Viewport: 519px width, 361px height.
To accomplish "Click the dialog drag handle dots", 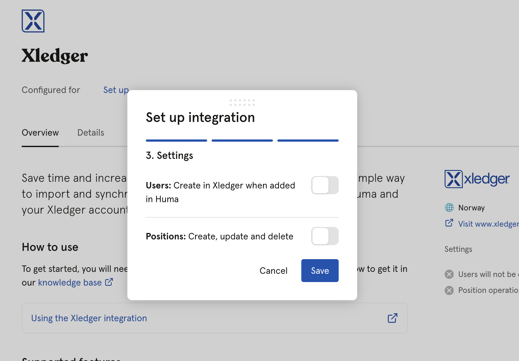I will click(x=242, y=102).
